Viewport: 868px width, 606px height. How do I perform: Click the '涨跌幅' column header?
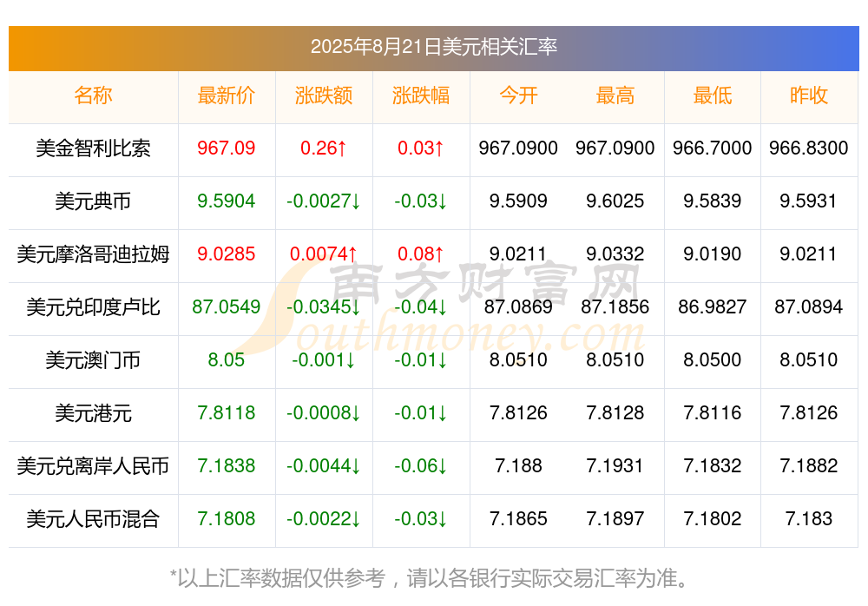421,96
